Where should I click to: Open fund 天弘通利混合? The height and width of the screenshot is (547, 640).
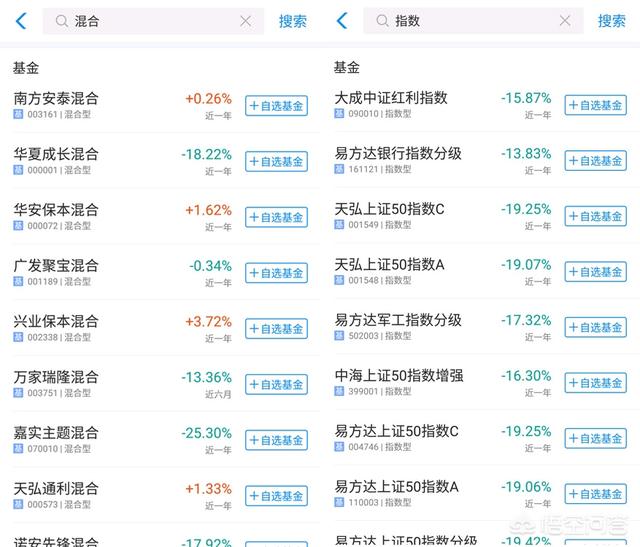pos(56,489)
